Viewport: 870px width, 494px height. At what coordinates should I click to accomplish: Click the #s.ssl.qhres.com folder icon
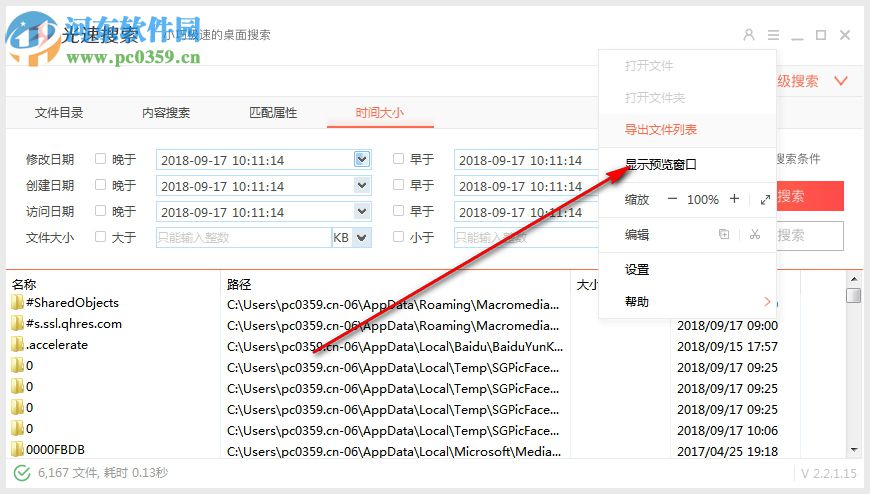pyautogui.click(x=17, y=324)
